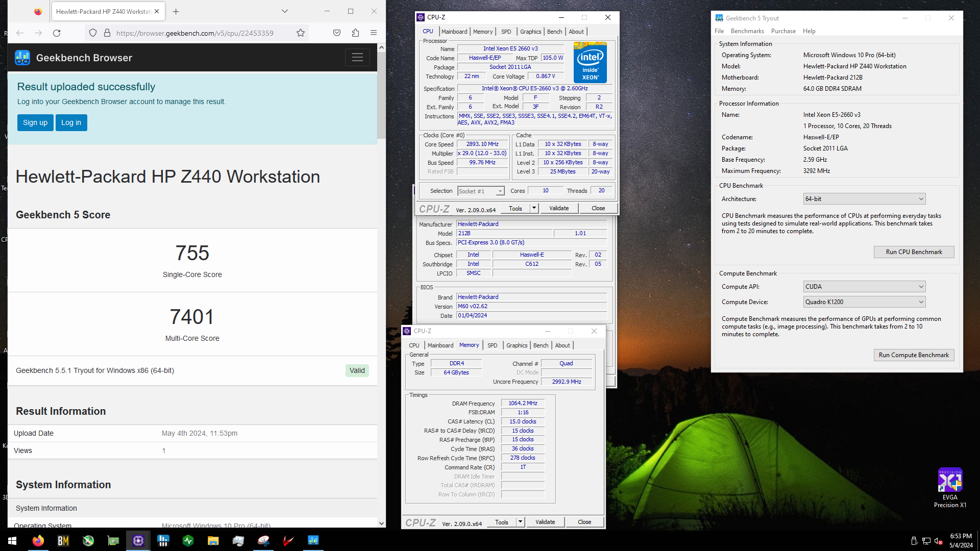Screen dimensions: 980x551
Task: Open taskbar clock showing 6:53 PM
Action: click(x=961, y=541)
